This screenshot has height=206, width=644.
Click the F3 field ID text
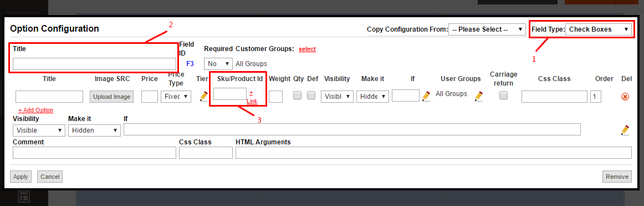pyautogui.click(x=190, y=64)
